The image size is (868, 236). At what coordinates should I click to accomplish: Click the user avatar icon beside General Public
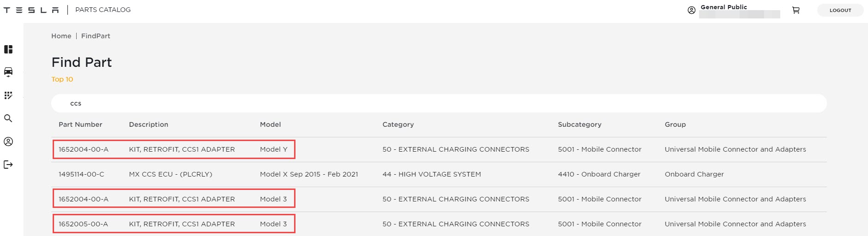(691, 10)
